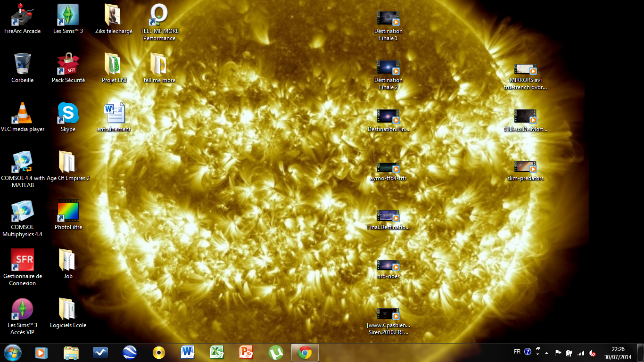This screenshot has width=644, height=362.
Task: Open language bar options arrow
Action: point(538,354)
